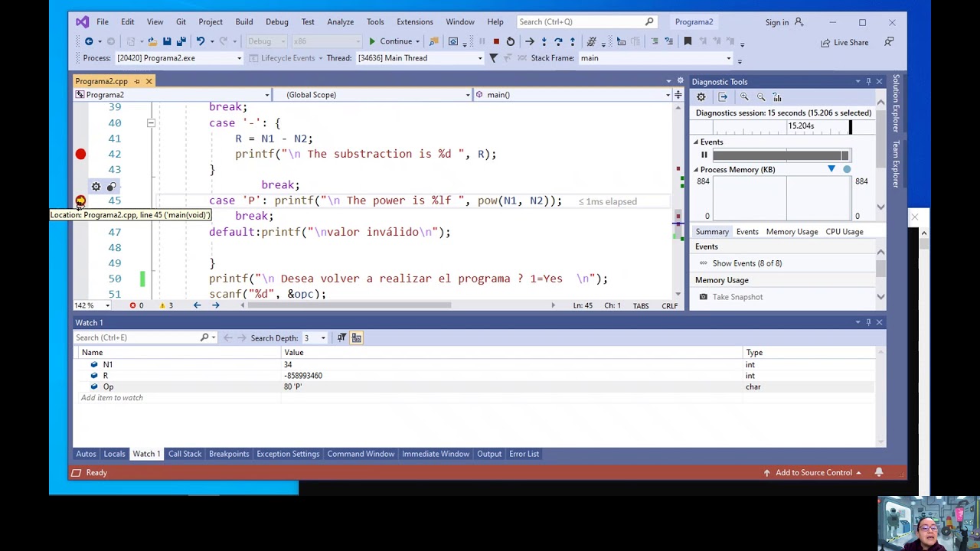Click the Live Share button
Image resolution: width=980 pixels, height=551 pixels.
844,43
